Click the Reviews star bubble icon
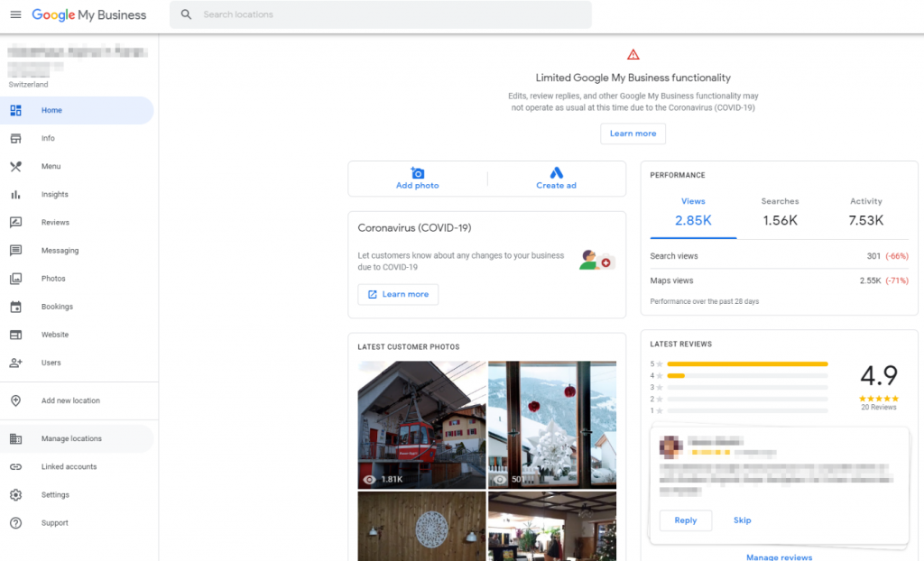 (16, 222)
